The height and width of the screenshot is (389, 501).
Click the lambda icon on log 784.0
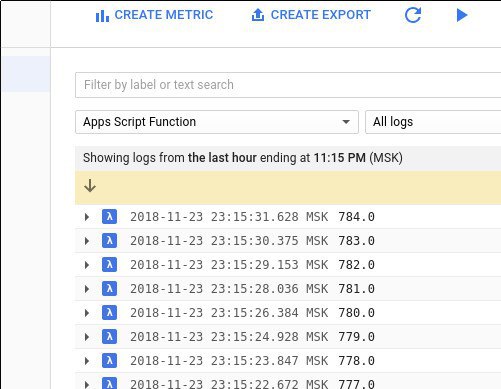(x=109, y=217)
